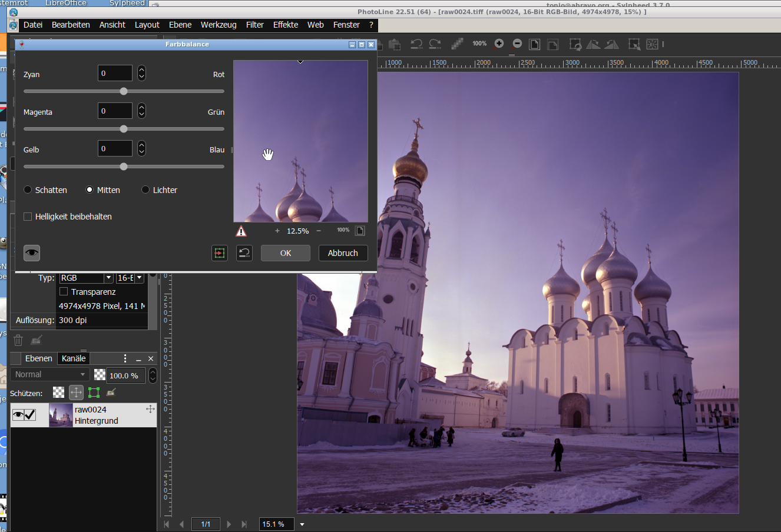The height and width of the screenshot is (532, 781).
Task: Click the undo arrow in the main toolbar
Action: tap(416, 44)
